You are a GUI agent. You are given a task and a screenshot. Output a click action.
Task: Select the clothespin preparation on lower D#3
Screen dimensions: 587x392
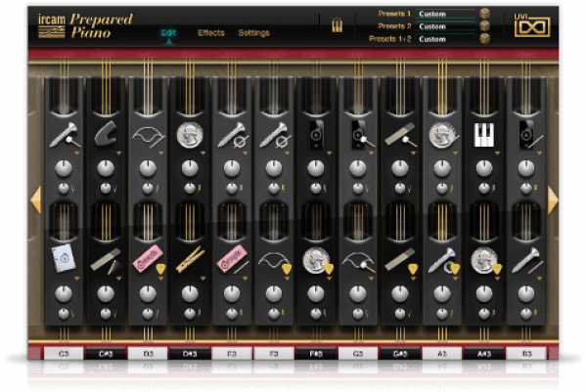click(190, 259)
